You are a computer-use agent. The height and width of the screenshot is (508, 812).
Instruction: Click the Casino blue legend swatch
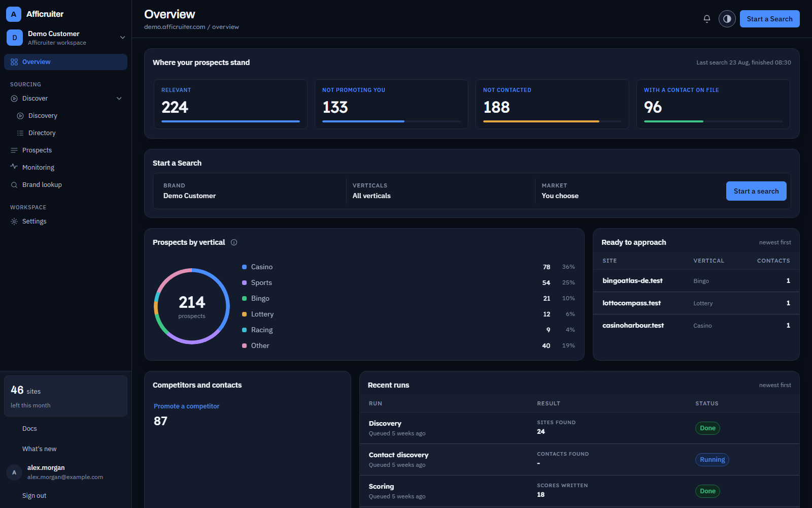point(244,267)
